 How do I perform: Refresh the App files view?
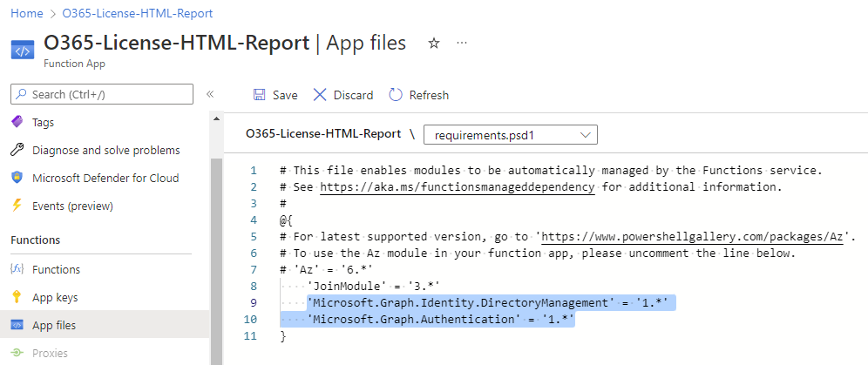coord(419,95)
